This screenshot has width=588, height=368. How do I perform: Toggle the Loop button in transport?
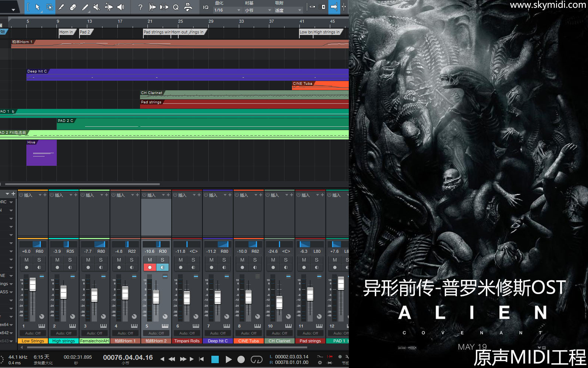click(256, 359)
